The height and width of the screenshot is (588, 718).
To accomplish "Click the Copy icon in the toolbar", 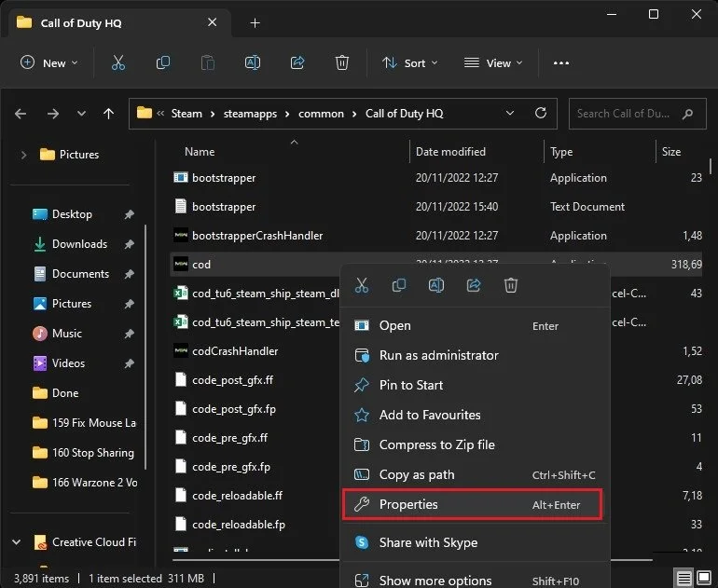I will pos(163,62).
